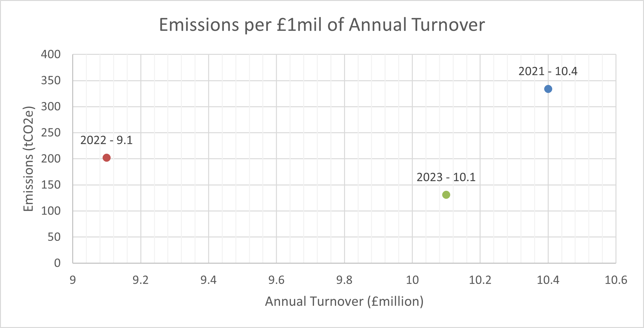Click the 300 value on vertical axis

(51, 106)
